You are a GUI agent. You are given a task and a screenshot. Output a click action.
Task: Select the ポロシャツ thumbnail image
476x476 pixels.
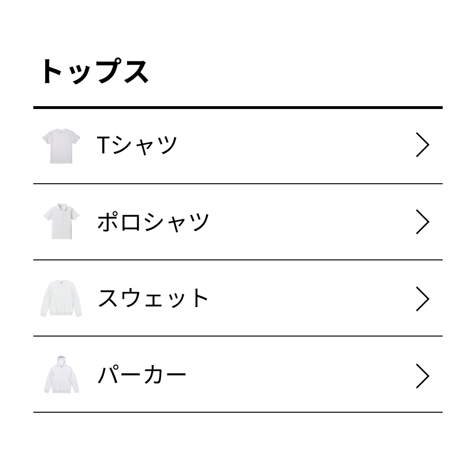click(x=60, y=220)
